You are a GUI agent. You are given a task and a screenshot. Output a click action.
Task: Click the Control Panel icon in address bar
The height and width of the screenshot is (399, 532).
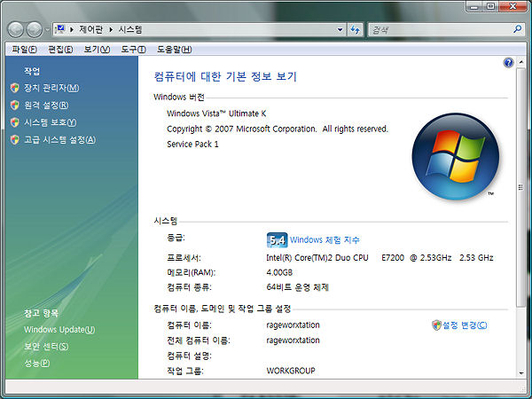point(60,29)
